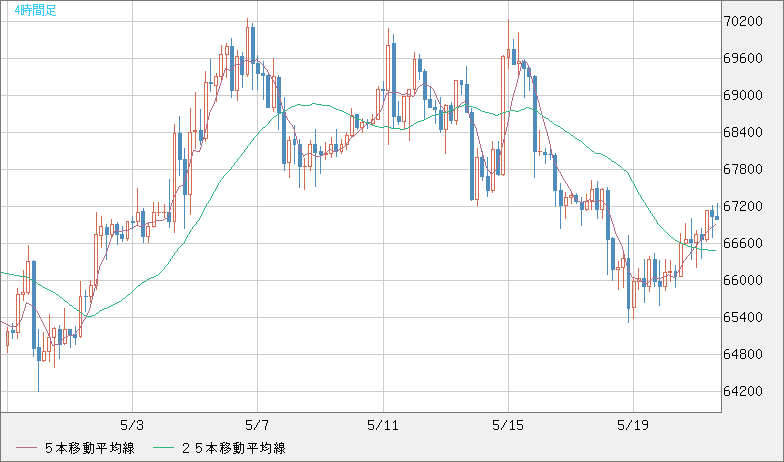Click the 67200 price axis label
The height and width of the screenshot is (462, 784).
(743, 206)
